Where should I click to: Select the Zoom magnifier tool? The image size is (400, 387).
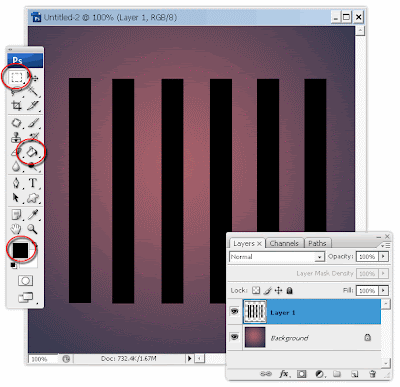[x=33, y=229]
